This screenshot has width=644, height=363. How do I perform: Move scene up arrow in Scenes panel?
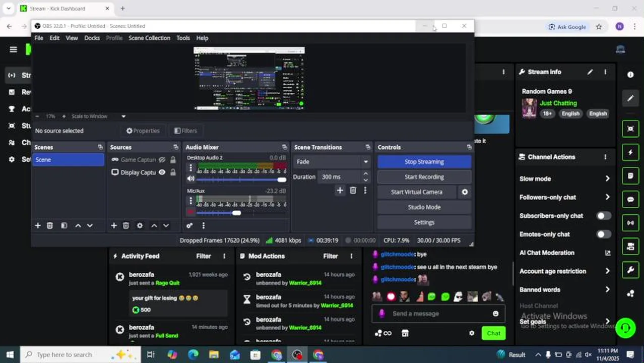pos(78,225)
